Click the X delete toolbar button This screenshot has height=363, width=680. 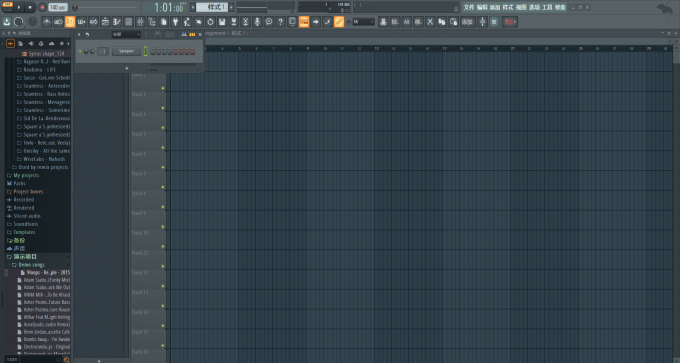pyautogui.click(x=430, y=22)
